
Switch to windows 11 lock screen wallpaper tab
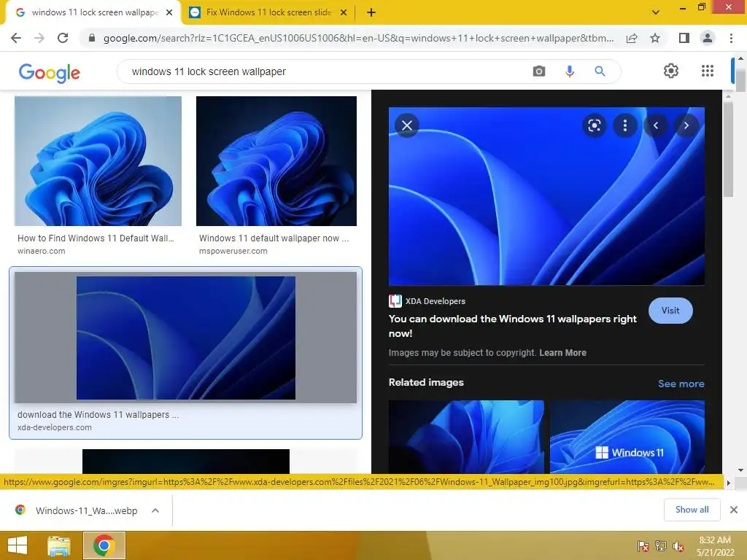coord(94,12)
